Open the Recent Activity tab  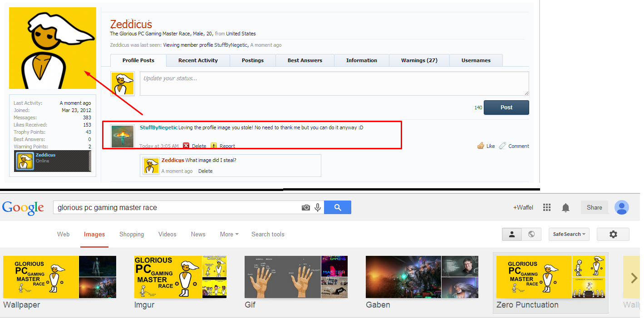[x=198, y=60]
